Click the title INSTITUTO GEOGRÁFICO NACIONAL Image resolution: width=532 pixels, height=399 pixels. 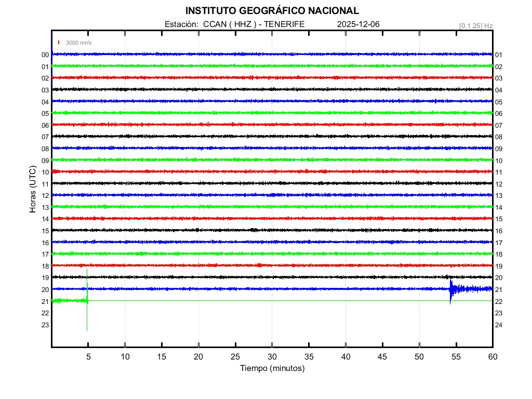(272, 11)
